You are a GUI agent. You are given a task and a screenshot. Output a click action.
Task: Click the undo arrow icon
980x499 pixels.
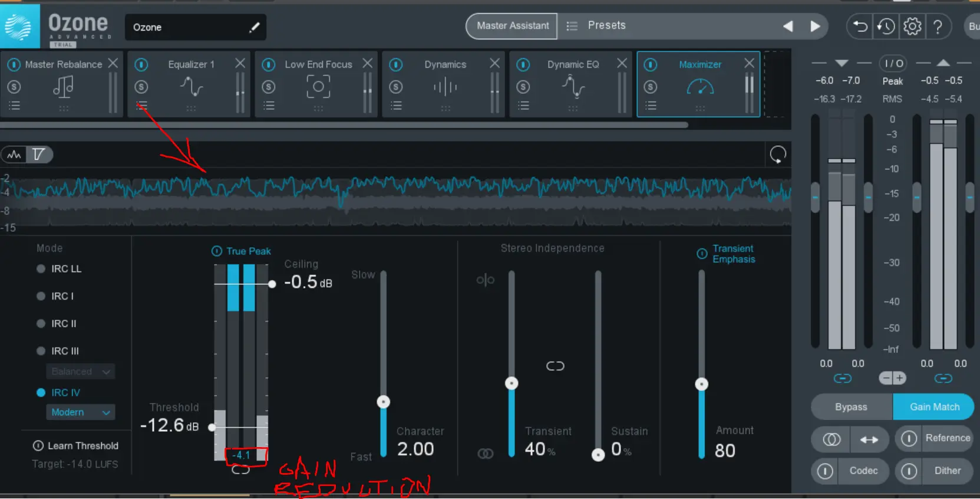[860, 27]
